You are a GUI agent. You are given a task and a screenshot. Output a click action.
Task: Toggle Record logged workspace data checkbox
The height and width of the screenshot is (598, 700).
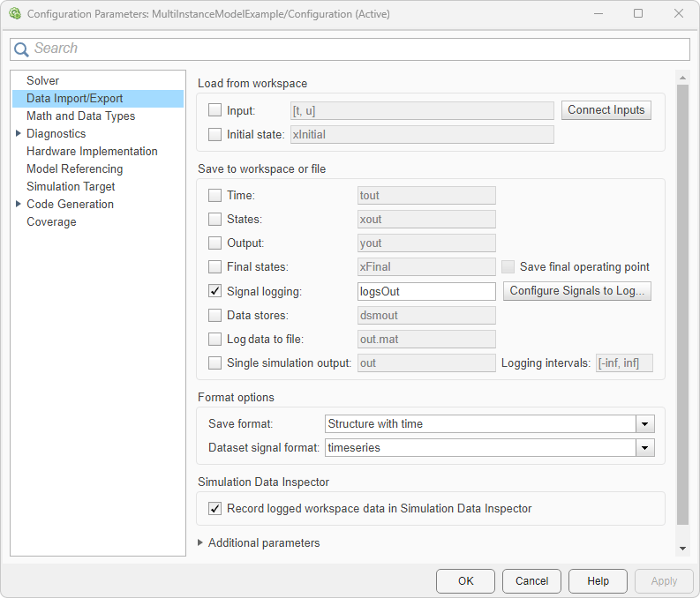(x=215, y=508)
